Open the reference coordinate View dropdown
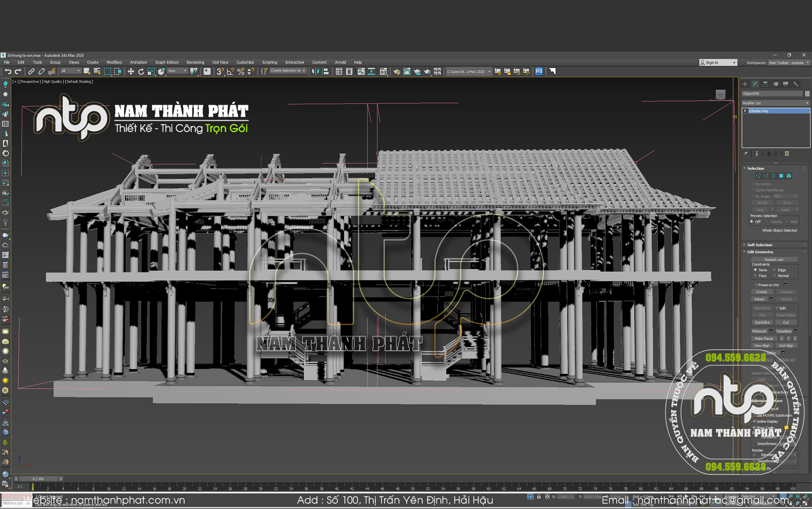 point(177,71)
